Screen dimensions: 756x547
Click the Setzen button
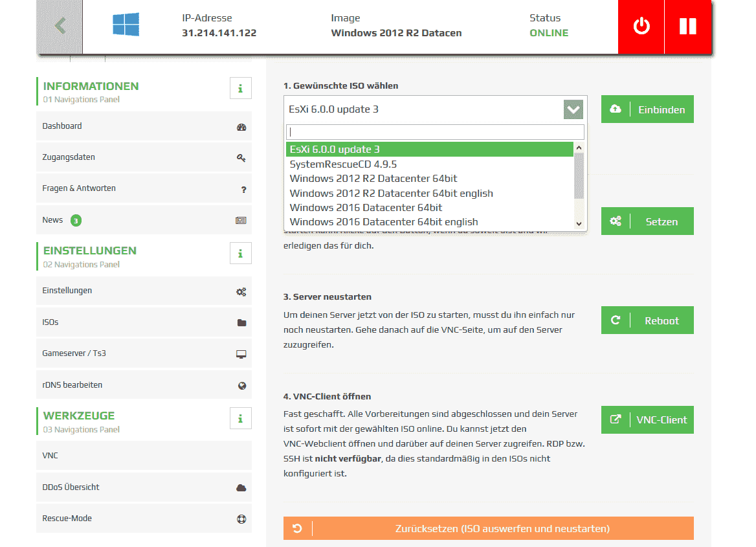pyautogui.click(x=647, y=221)
